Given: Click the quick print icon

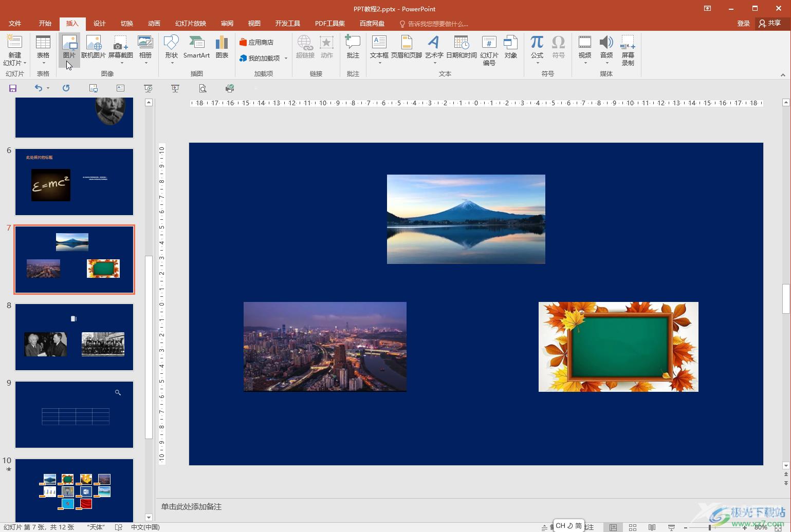Looking at the screenshot, I should [230, 88].
